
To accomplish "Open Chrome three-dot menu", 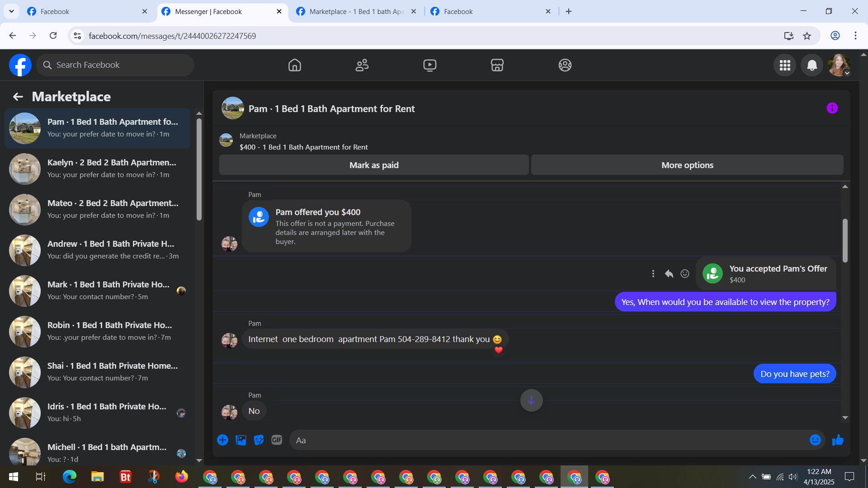I will (x=855, y=36).
